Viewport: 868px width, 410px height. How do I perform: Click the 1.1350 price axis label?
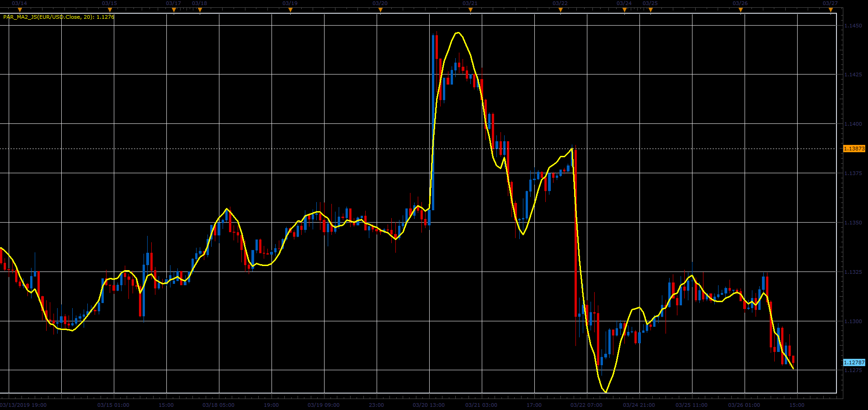(853, 223)
